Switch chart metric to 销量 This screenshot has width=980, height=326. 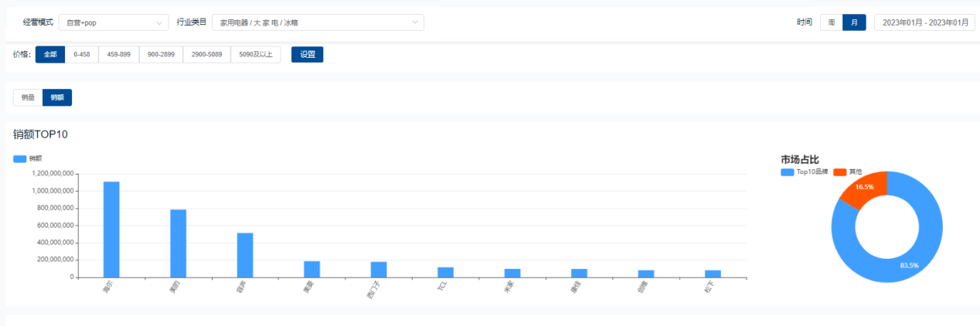point(28,97)
